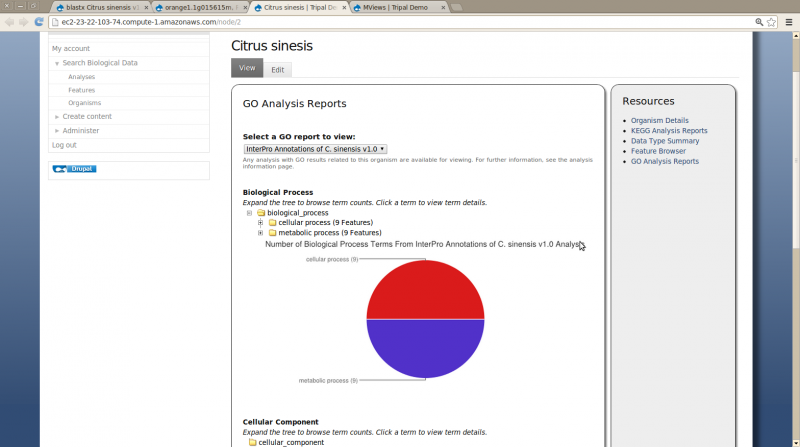
Task: Collapse the biological_process tree node
Action: (x=249, y=213)
